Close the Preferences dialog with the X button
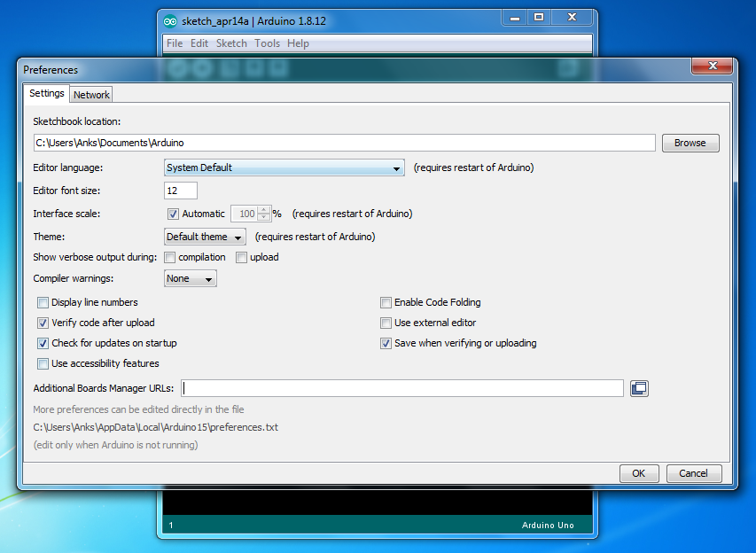Viewport: 756px width, 553px height. point(713,66)
